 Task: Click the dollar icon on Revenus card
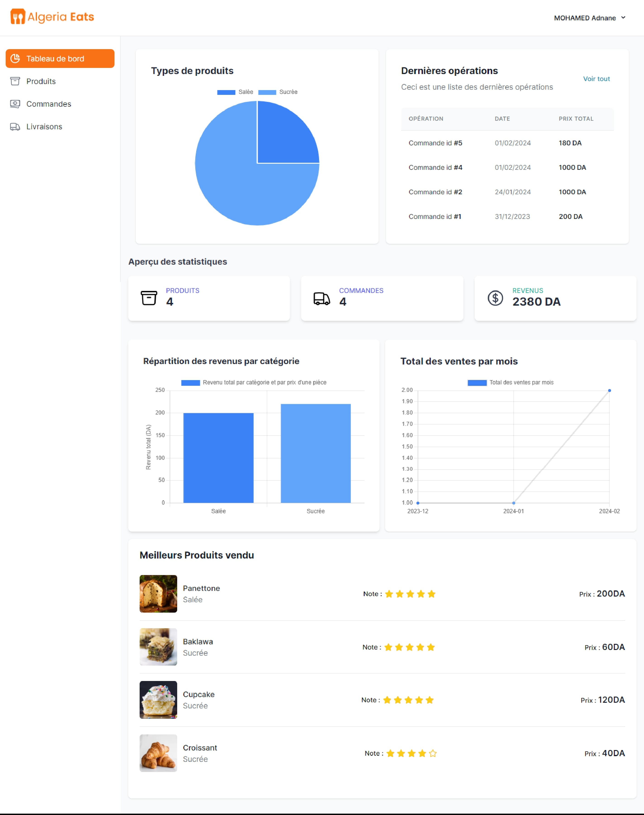pyautogui.click(x=495, y=298)
